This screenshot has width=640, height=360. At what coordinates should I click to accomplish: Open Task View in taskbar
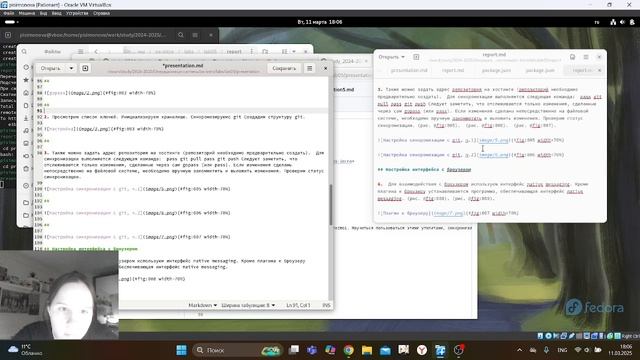tap(293, 350)
